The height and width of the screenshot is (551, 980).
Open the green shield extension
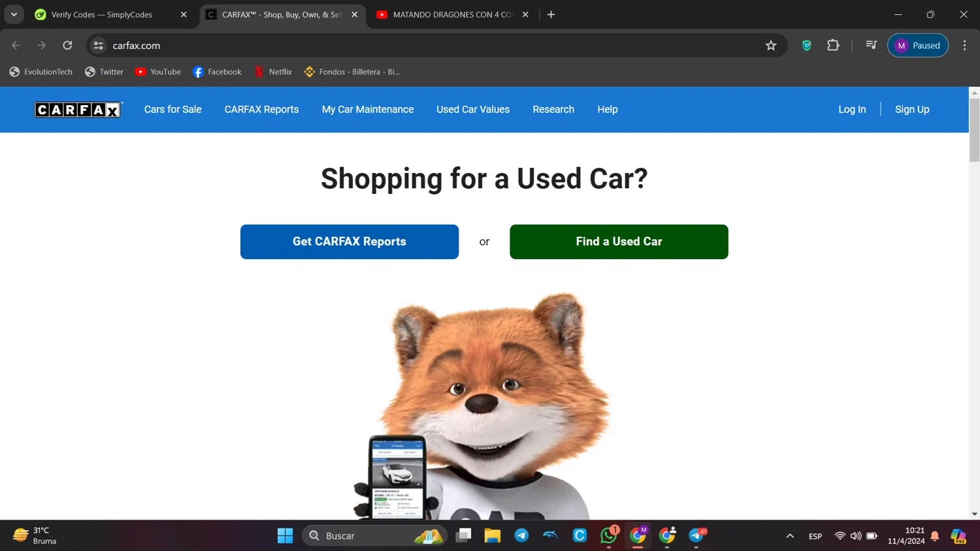click(807, 45)
